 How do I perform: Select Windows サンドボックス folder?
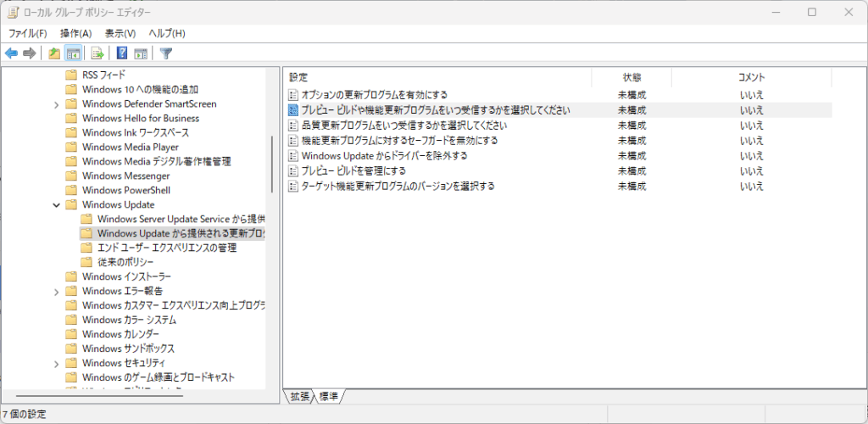pos(128,349)
